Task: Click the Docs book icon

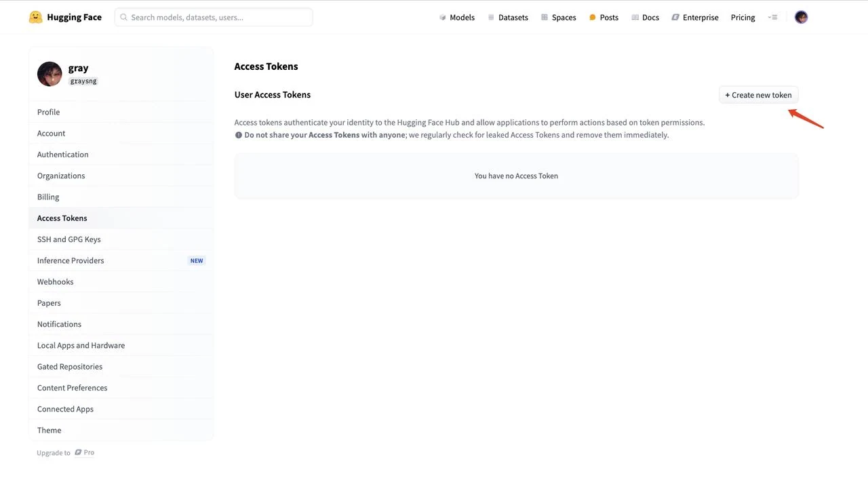Action: [635, 18]
